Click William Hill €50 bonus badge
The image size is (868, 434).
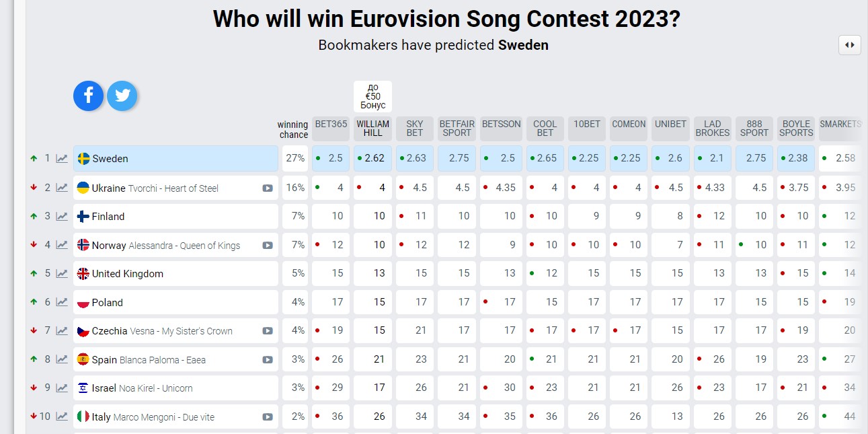coord(373,96)
